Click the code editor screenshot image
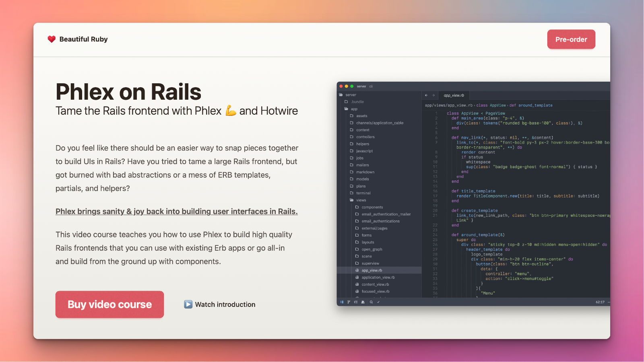 coord(473,194)
